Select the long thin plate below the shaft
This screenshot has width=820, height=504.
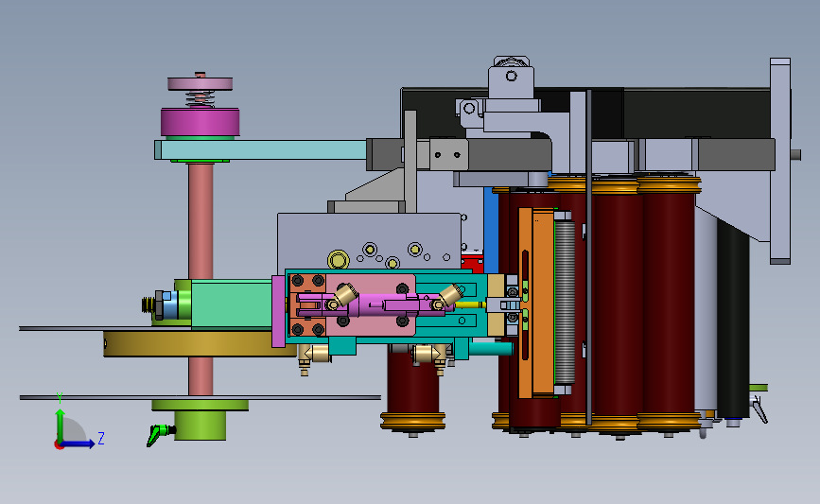[201, 398]
